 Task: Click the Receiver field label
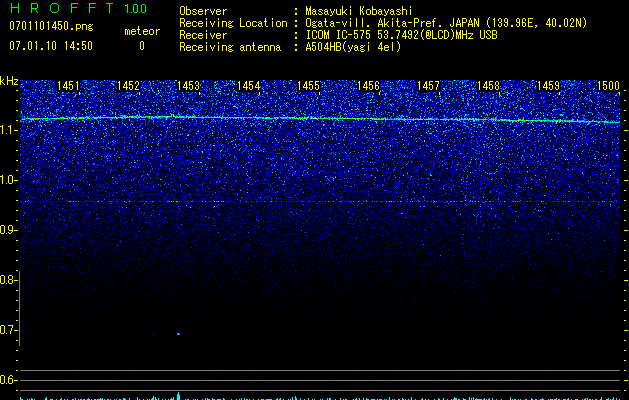(203, 35)
